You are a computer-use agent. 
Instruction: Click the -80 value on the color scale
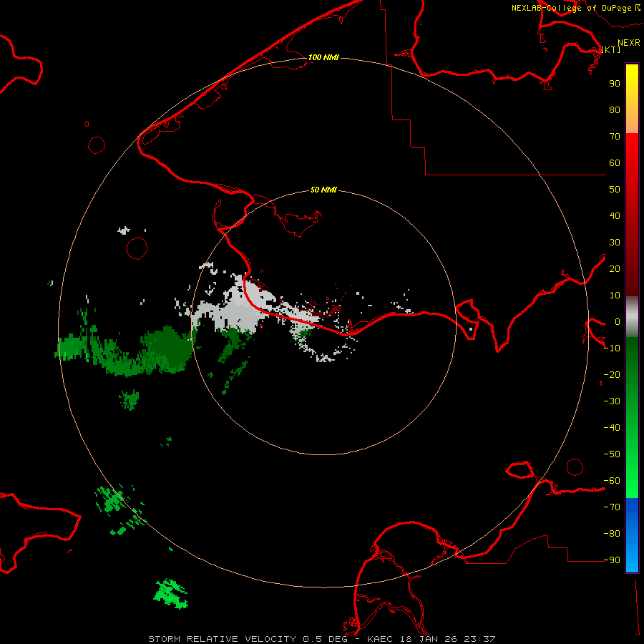(612, 534)
